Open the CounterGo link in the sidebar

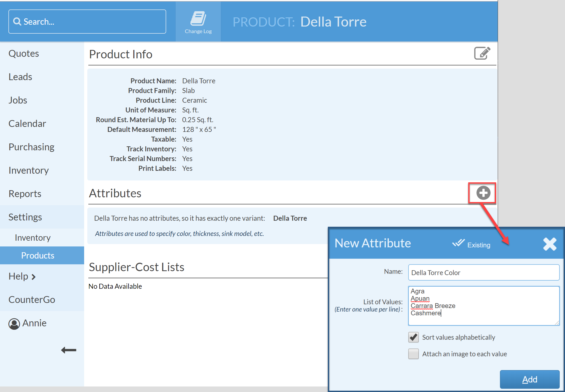point(32,300)
